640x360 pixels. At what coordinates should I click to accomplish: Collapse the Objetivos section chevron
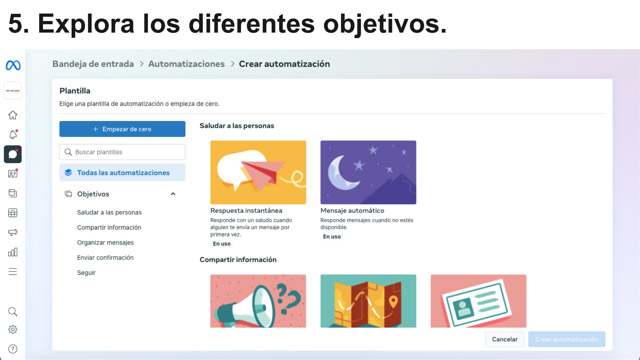pyautogui.click(x=173, y=194)
